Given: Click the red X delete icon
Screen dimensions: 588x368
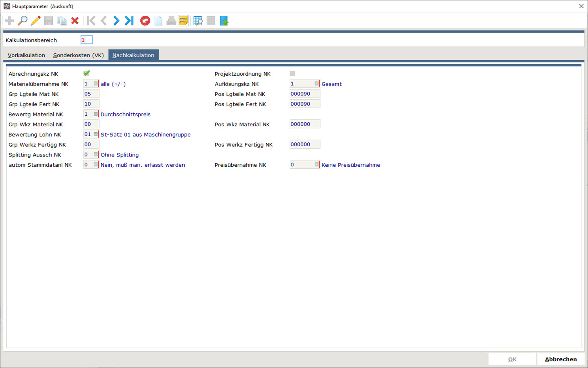Looking at the screenshot, I should point(75,21).
